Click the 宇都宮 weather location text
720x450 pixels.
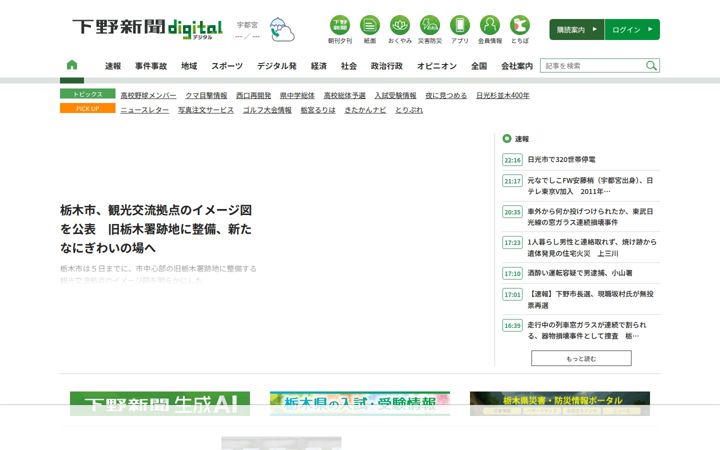pyautogui.click(x=247, y=25)
